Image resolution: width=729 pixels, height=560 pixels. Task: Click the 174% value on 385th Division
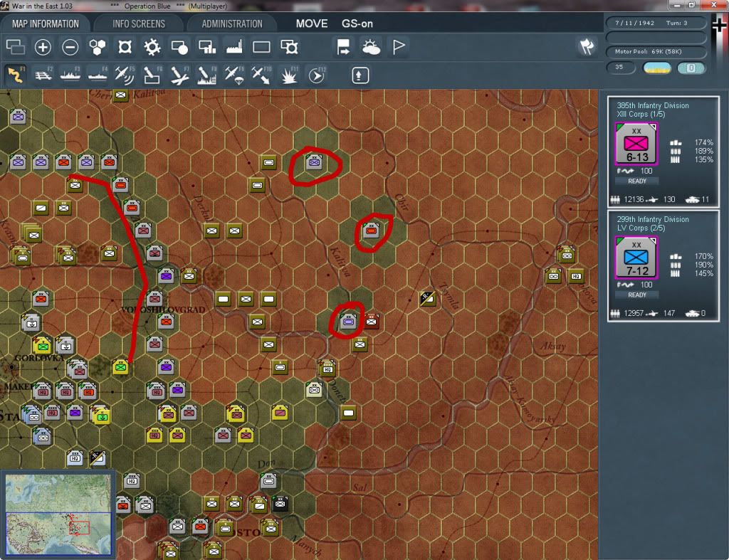(703, 142)
